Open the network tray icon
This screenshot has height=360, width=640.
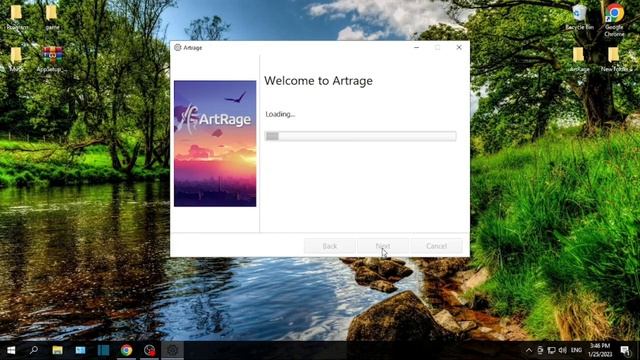[551, 350]
